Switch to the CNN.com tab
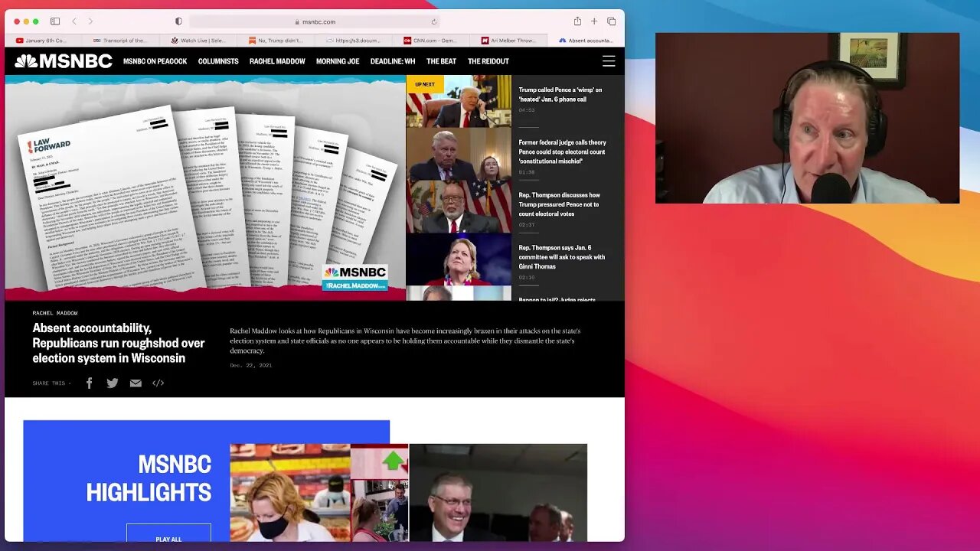 click(430, 40)
